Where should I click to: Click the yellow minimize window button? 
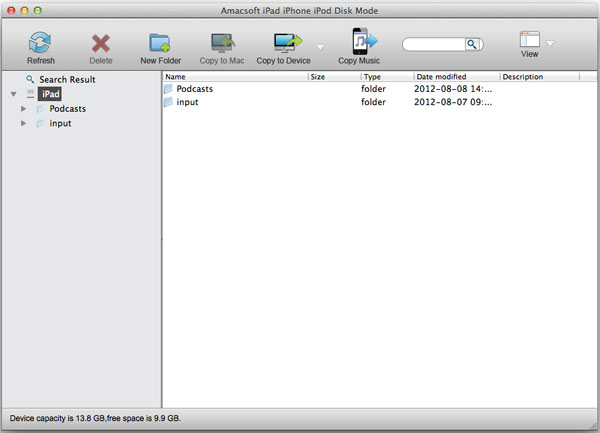click(24, 10)
